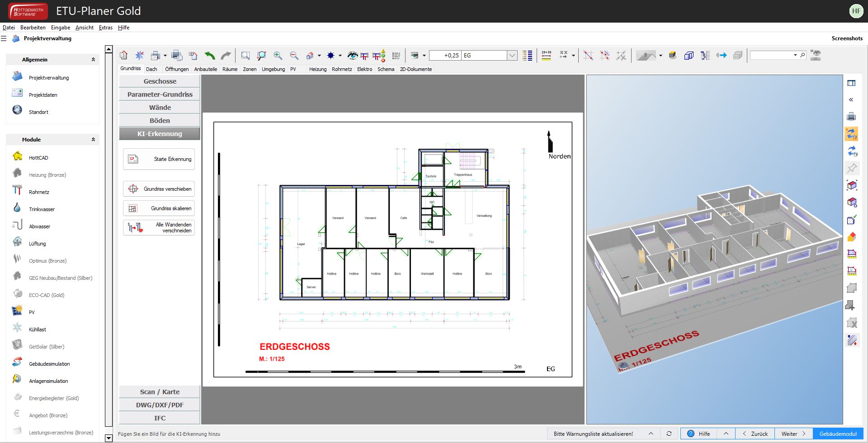The width and height of the screenshot is (868, 443).
Task: Click the Gebäudemodul button
Action: (x=838, y=434)
